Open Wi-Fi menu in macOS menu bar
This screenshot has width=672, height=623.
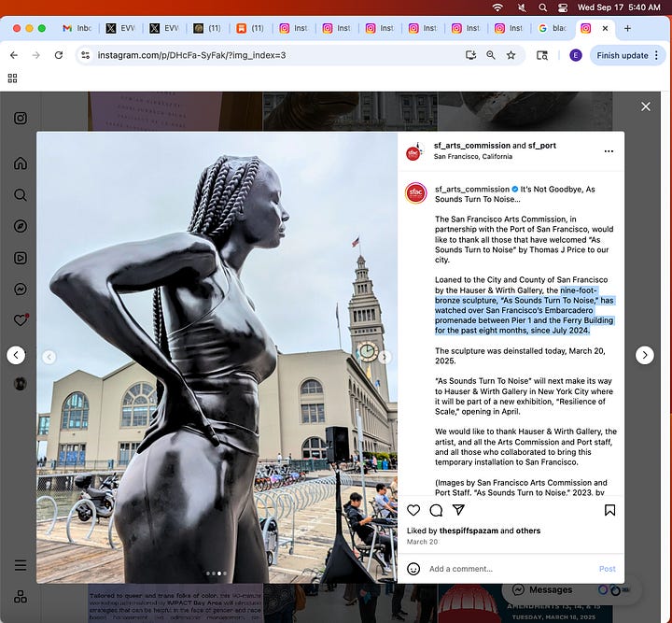point(497,7)
